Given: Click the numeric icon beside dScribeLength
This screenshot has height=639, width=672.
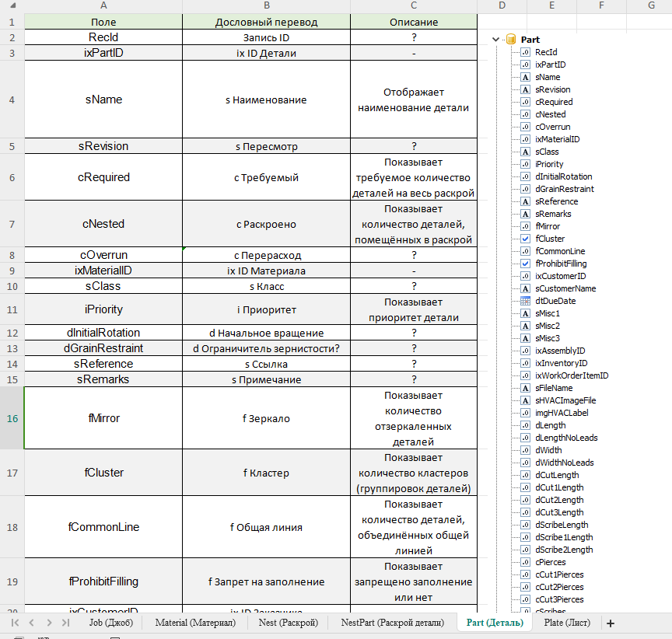Looking at the screenshot, I should pyautogui.click(x=526, y=524).
